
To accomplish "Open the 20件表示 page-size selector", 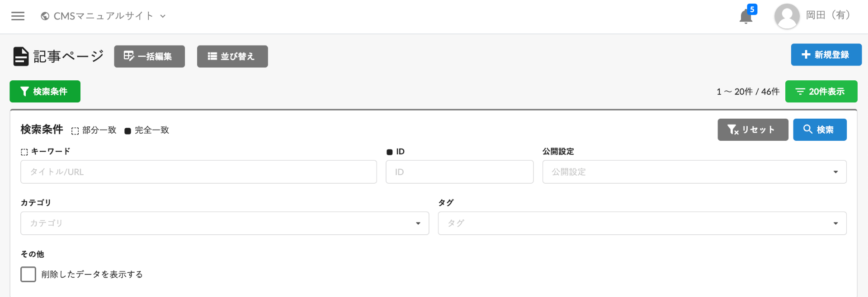I will coord(821,92).
